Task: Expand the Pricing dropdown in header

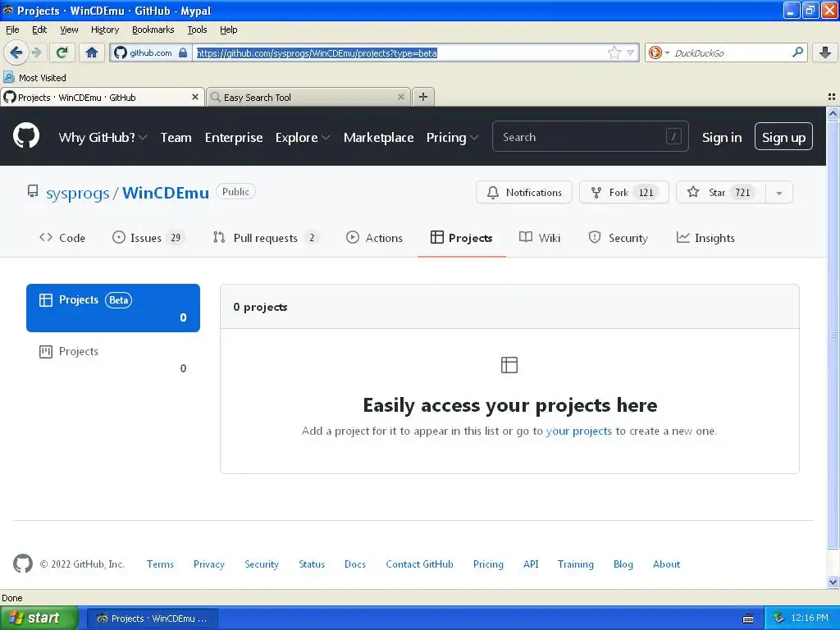Action: 452,137
